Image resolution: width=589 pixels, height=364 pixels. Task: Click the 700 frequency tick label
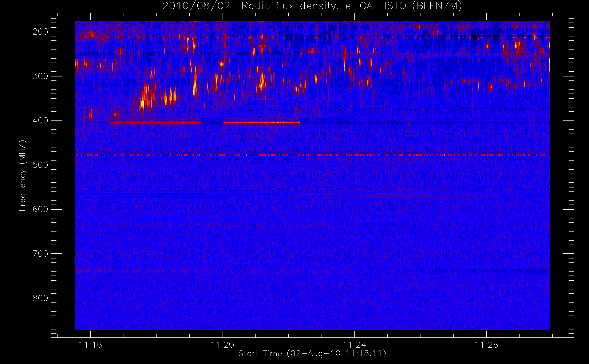40,254
